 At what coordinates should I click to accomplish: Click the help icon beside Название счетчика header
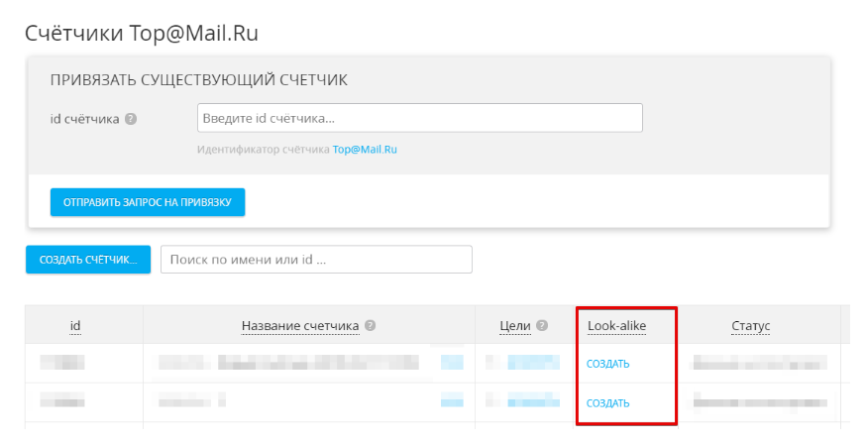pyautogui.click(x=371, y=326)
